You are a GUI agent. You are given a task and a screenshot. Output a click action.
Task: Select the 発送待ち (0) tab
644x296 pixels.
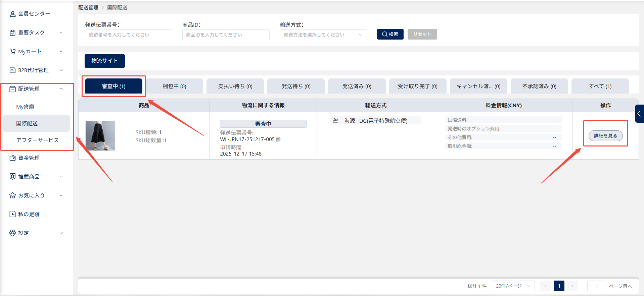(x=296, y=86)
